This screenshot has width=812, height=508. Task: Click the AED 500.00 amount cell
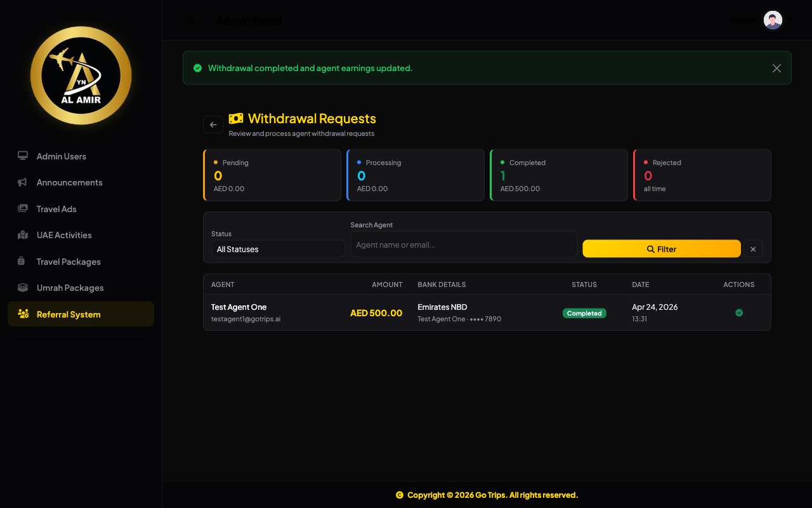point(376,313)
